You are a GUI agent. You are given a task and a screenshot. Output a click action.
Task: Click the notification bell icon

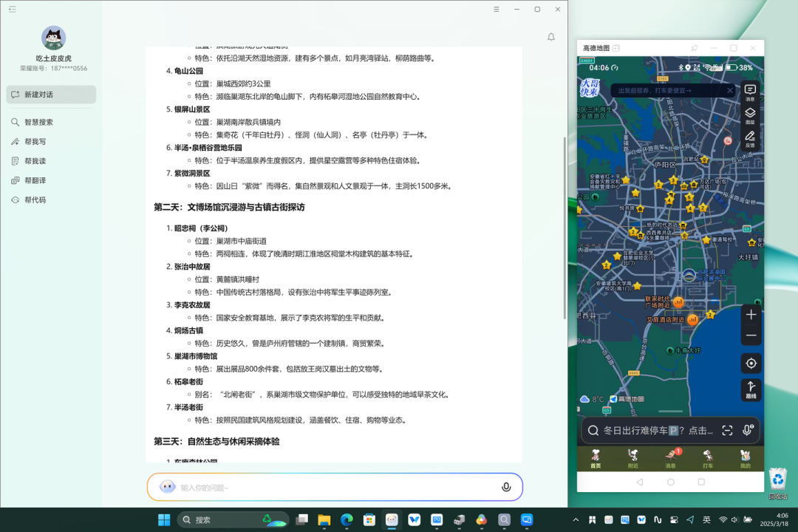(550, 37)
